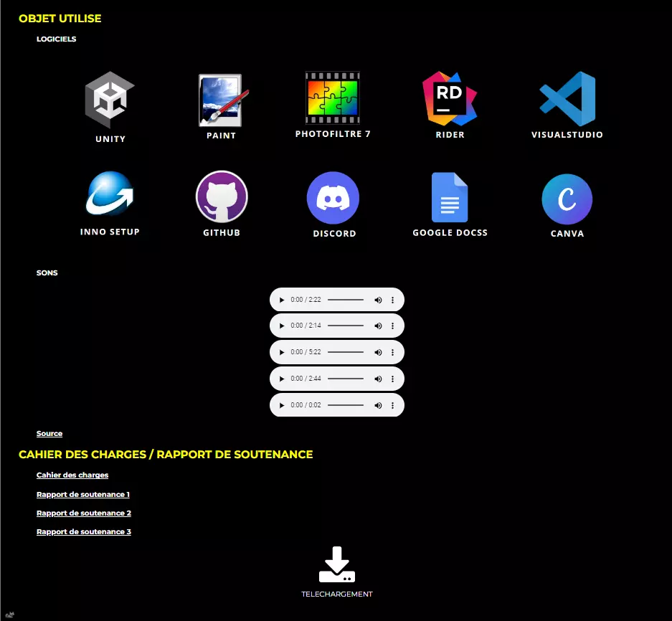Click the Unity cube logo
This screenshot has width=672, height=621.
(110, 100)
